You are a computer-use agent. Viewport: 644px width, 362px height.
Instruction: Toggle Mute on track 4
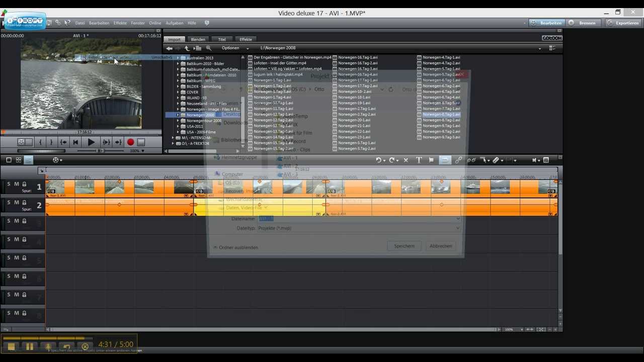tap(16, 239)
